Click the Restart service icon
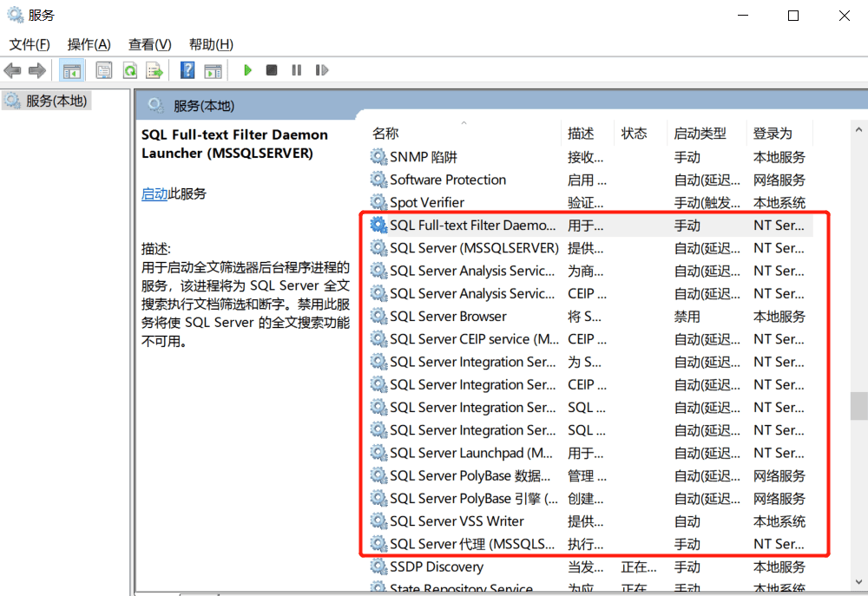The image size is (868, 596). click(x=322, y=70)
